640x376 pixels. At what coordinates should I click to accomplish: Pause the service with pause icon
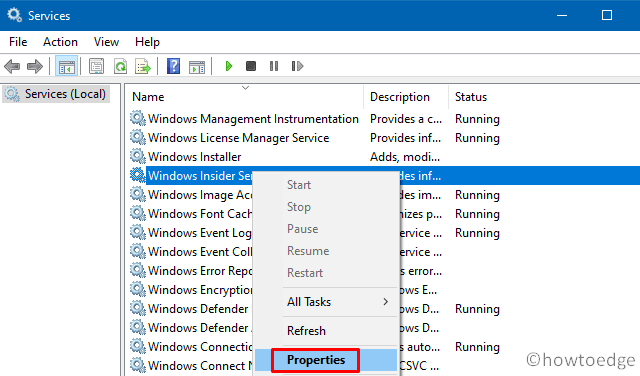274,66
